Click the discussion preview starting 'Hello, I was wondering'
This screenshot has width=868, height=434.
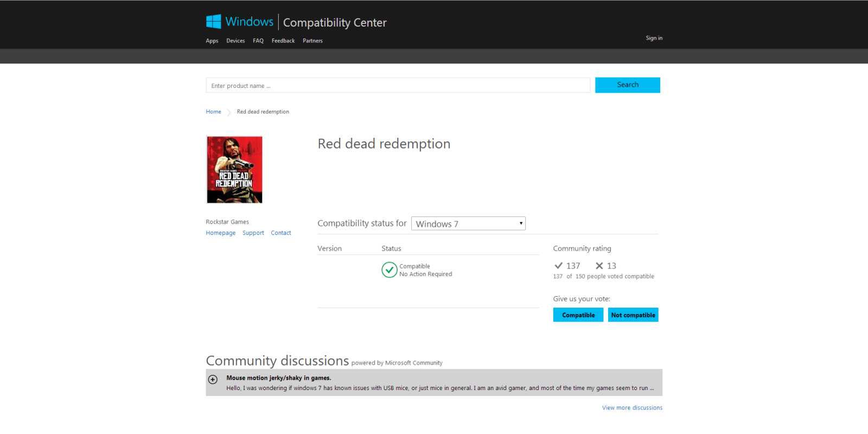[440, 388]
